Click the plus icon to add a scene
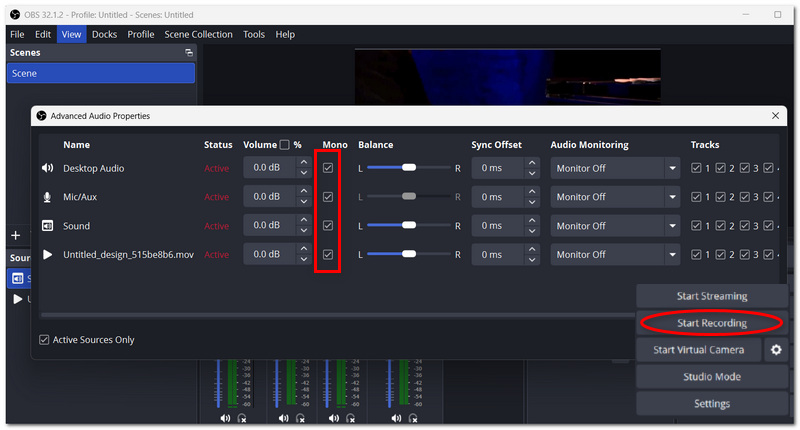 pyautogui.click(x=15, y=235)
